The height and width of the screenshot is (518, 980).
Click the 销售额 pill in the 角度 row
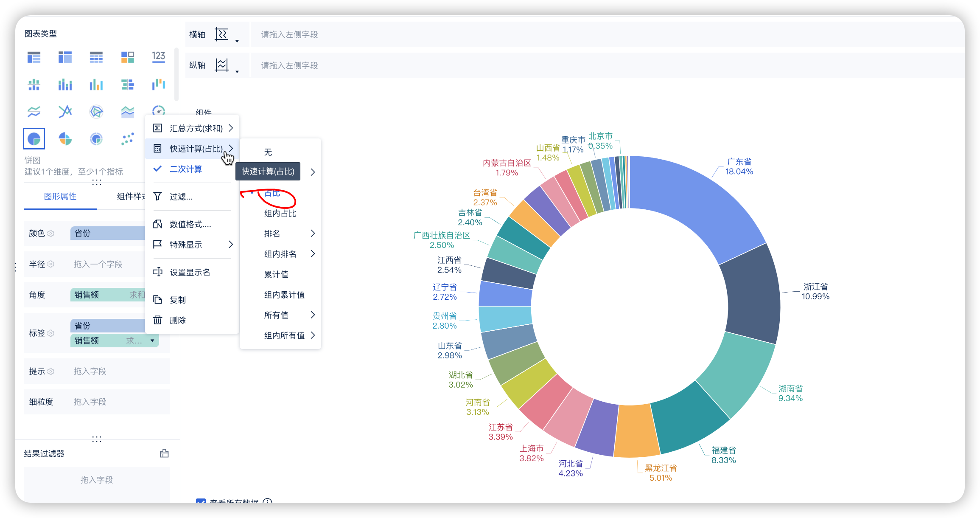coord(108,295)
